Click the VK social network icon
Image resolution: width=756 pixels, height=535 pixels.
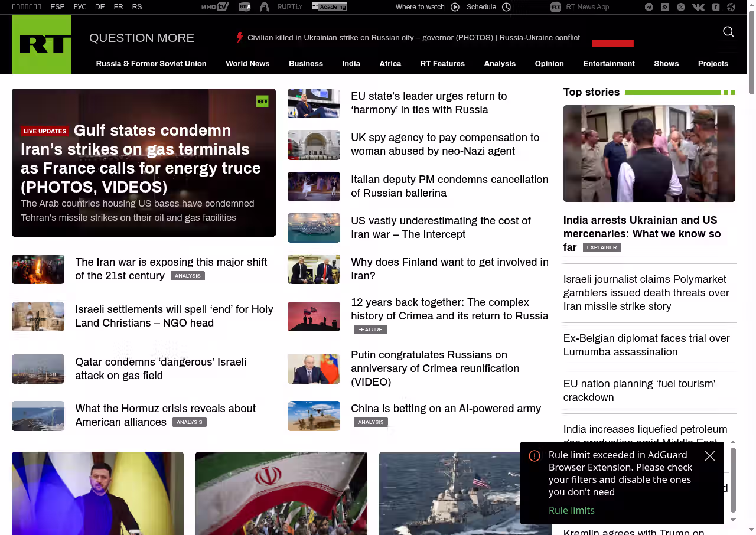pyautogui.click(x=698, y=7)
